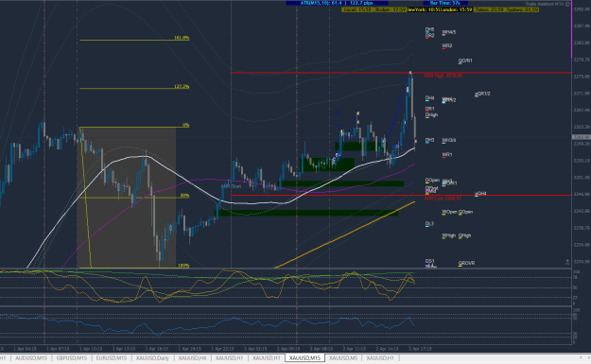Click the Broker time label
Viewport: 591px width, 364px height.
pos(391,9)
